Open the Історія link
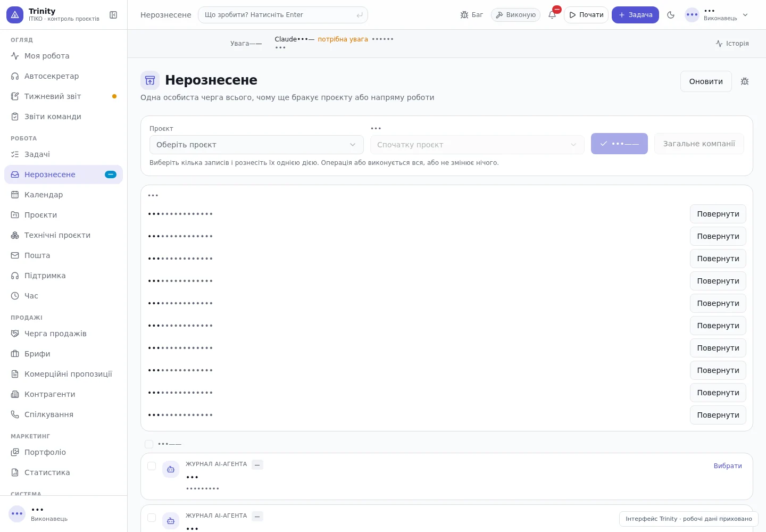Viewport: 766px width, 532px height. (x=732, y=44)
